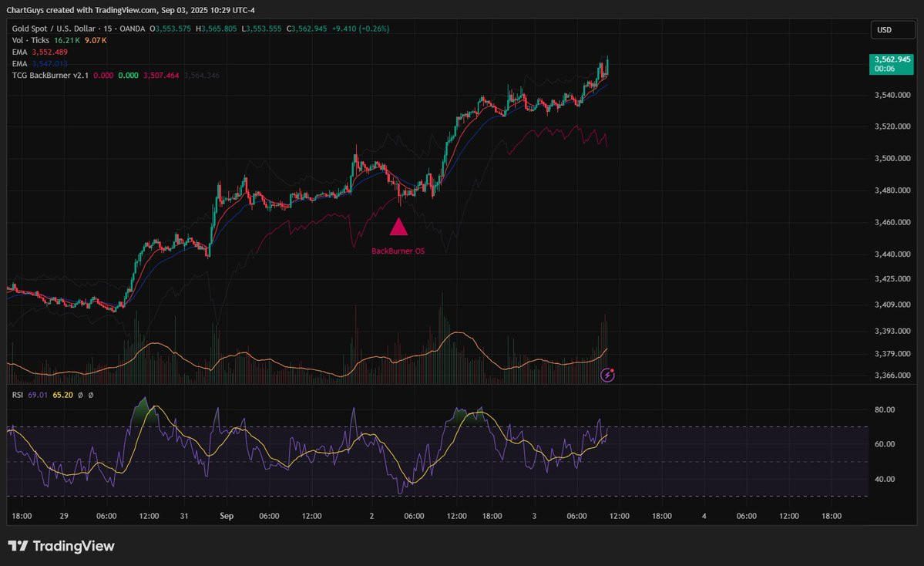Viewport: 924px width, 566px height.
Task: Click the RSI value 69.01 in legend
Action: [x=38, y=395]
